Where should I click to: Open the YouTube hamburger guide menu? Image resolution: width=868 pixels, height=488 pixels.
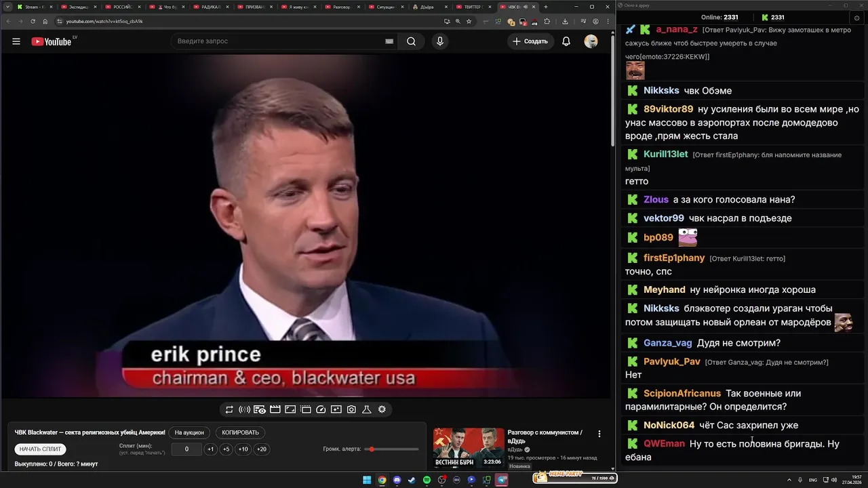[x=16, y=41]
